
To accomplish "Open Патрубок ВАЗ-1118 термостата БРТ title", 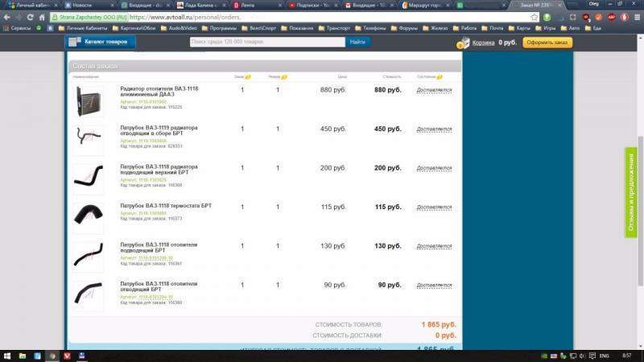I will pos(166,206).
